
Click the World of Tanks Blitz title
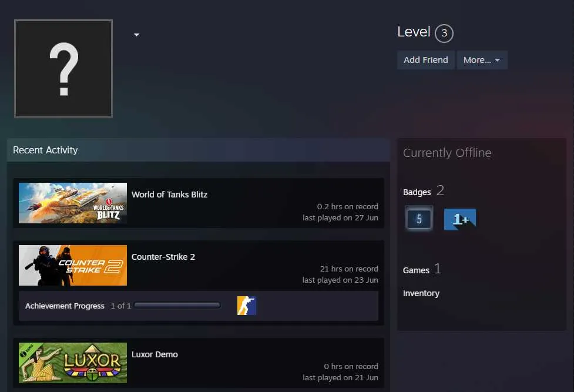169,195
